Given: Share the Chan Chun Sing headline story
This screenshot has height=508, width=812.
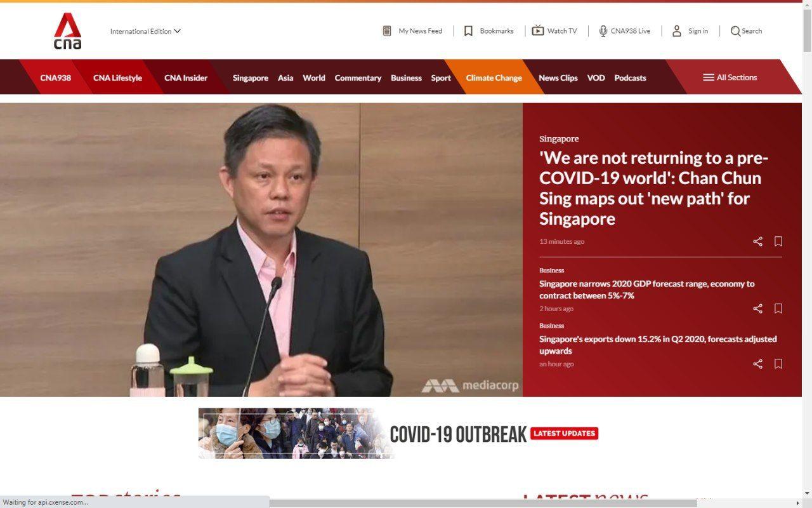Looking at the screenshot, I should [757, 241].
